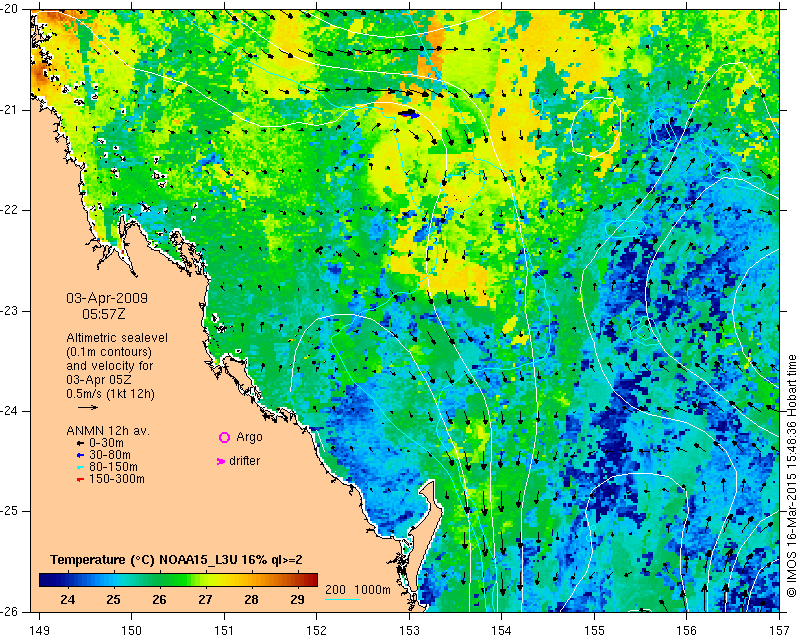Click the '200 1000m' isobath label

click(358, 590)
